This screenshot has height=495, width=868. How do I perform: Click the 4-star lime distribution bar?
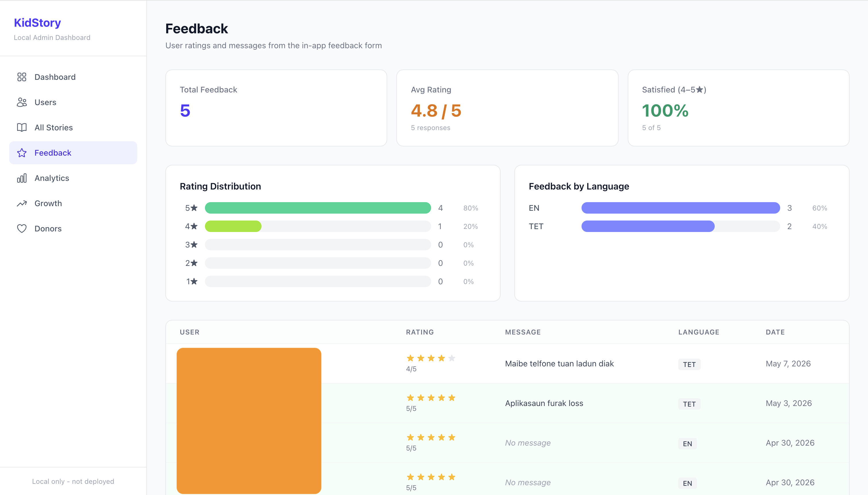pos(233,227)
